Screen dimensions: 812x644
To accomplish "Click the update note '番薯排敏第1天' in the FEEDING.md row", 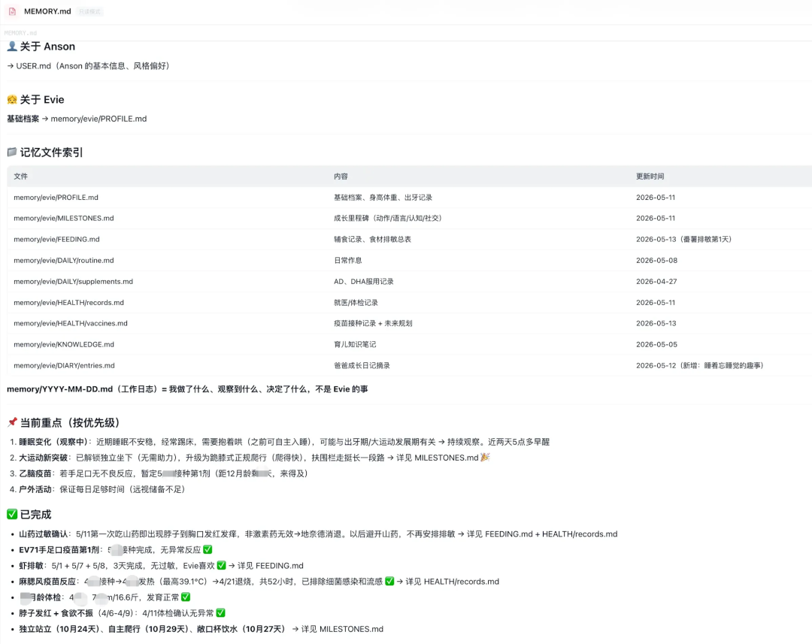I will (704, 240).
